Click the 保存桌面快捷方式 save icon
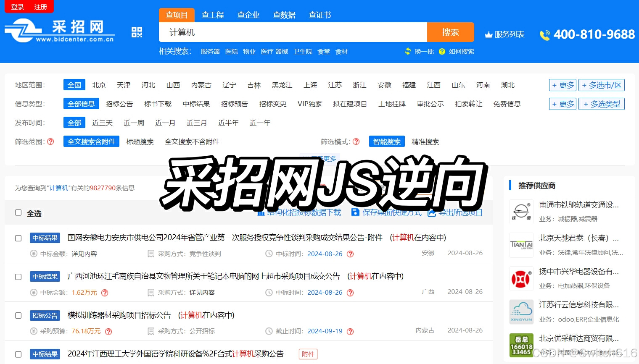Image resolution: width=639 pixels, height=364 pixels. (355, 212)
